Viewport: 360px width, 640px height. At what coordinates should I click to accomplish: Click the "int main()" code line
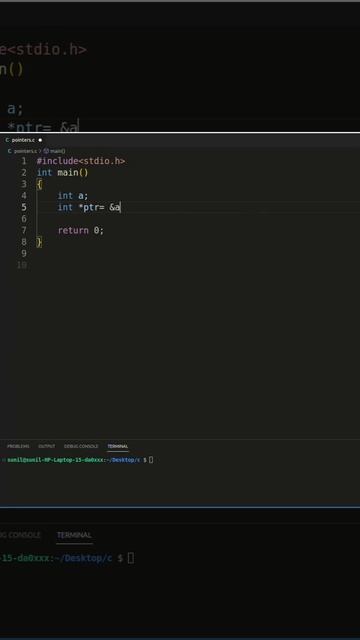62,172
